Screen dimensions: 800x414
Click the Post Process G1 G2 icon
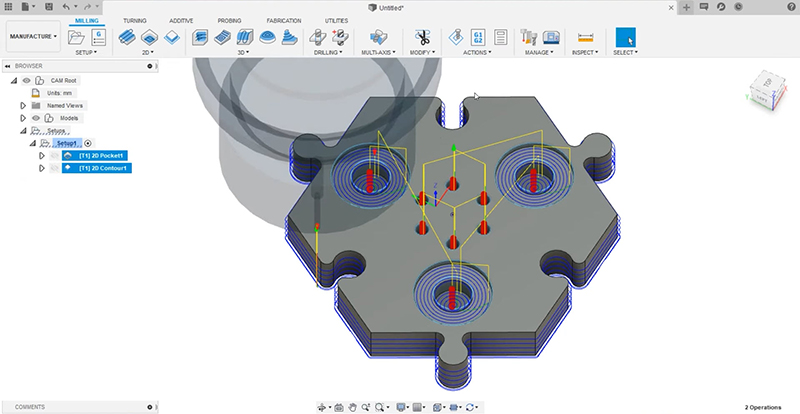tap(477, 37)
